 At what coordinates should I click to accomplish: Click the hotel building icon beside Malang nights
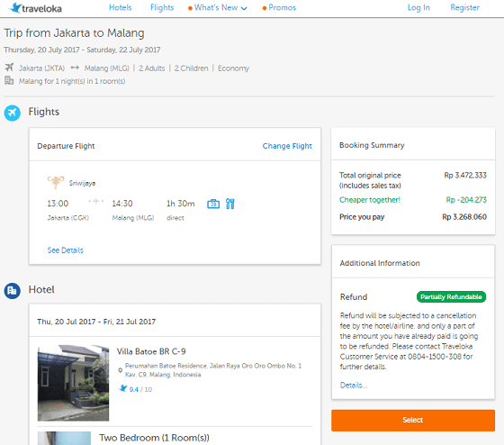click(9, 80)
